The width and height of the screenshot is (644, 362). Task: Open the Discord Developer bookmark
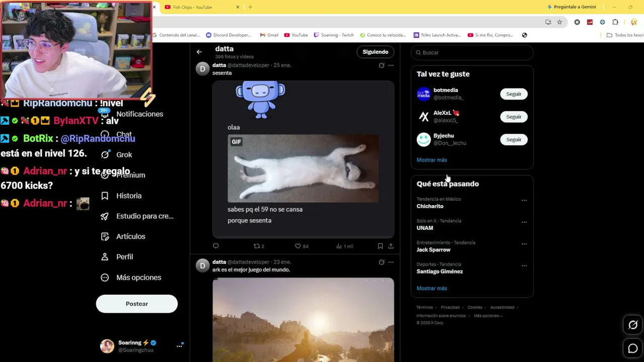(228, 35)
